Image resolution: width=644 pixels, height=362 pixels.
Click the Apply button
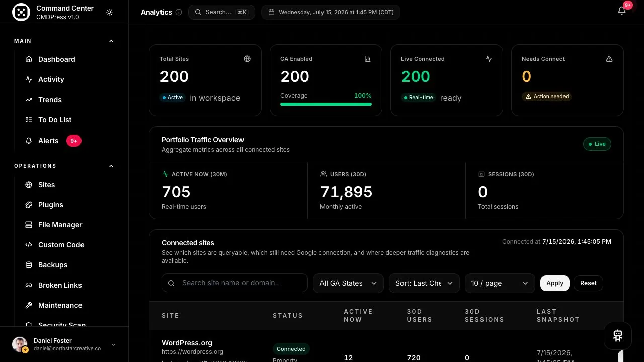pyautogui.click(x=555, y=283)
